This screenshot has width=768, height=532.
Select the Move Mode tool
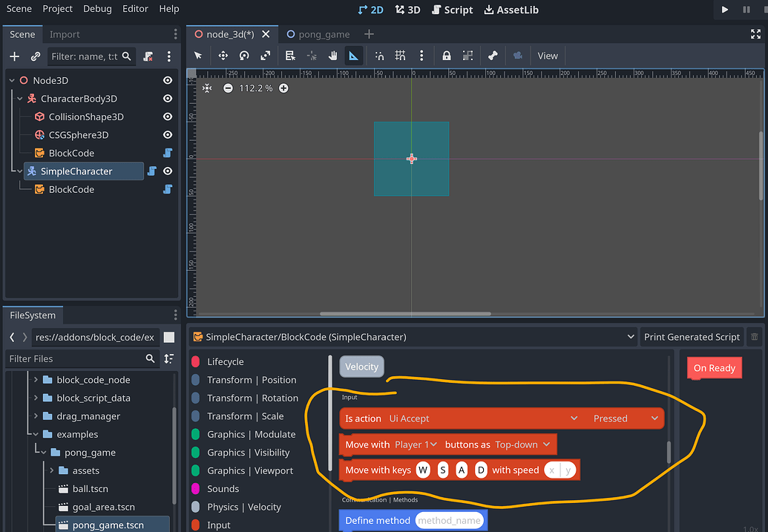click(x=223, y=56)
